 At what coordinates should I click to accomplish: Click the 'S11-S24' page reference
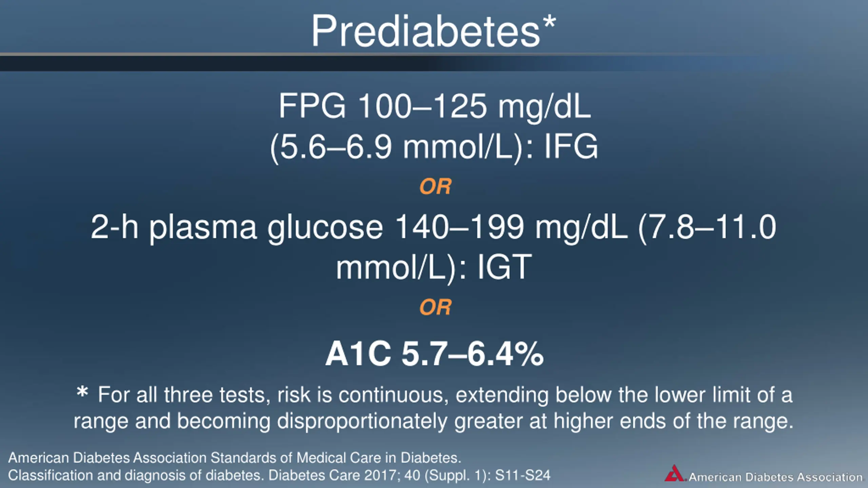click(522, 475)
